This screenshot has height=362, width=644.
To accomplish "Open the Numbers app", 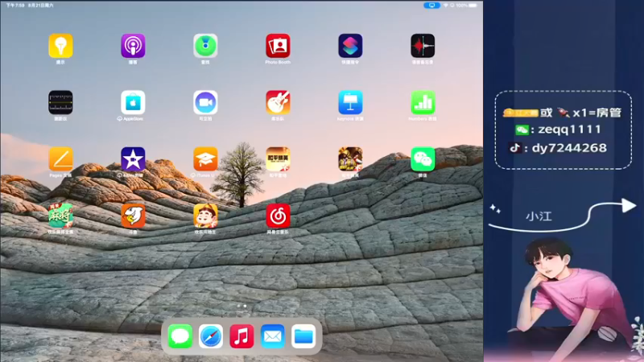I will click(423, 102).
